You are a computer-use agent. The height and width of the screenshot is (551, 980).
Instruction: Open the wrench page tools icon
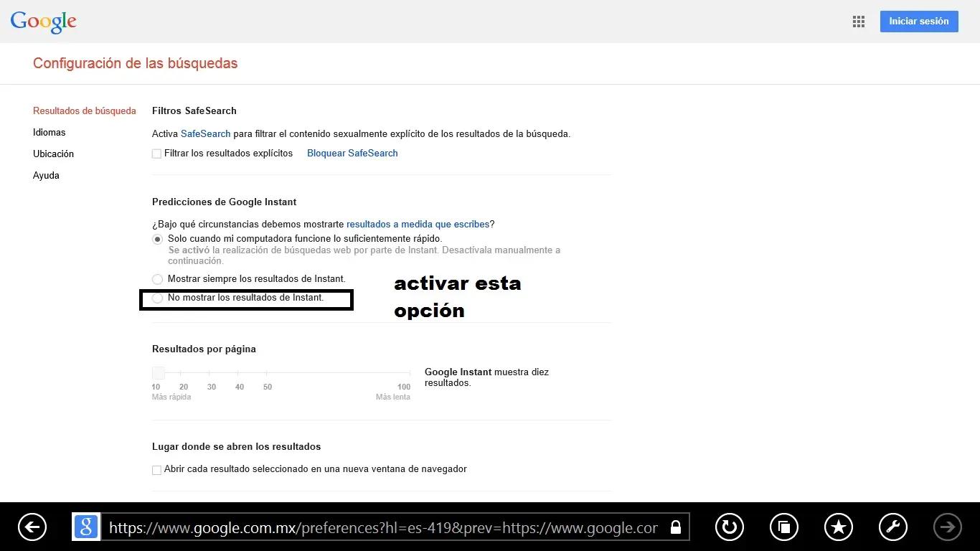tap(893, 527)
